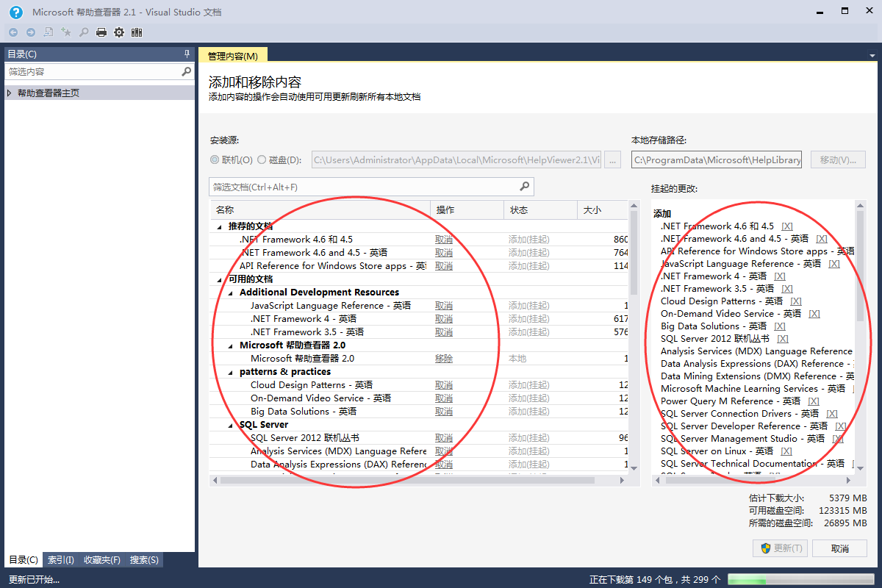Open the 搜索(S) tab
The image size is (882, 588).
point(144,560)
